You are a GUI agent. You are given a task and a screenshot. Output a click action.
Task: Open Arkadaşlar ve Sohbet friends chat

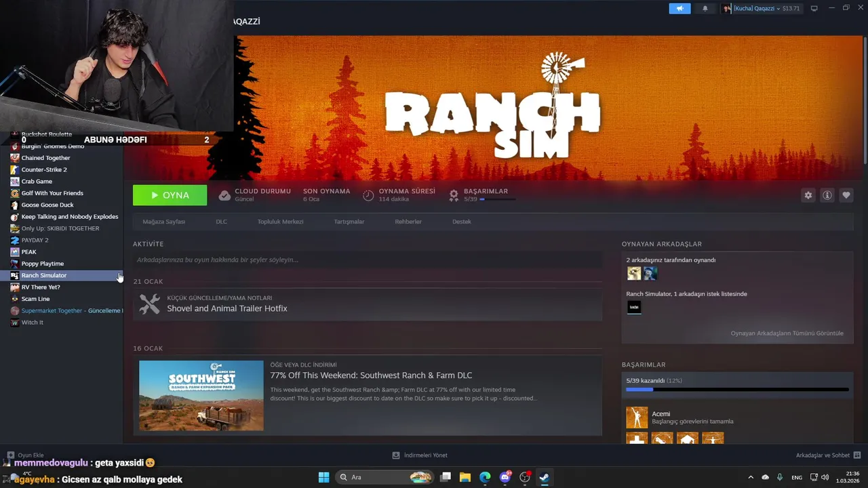828,455
